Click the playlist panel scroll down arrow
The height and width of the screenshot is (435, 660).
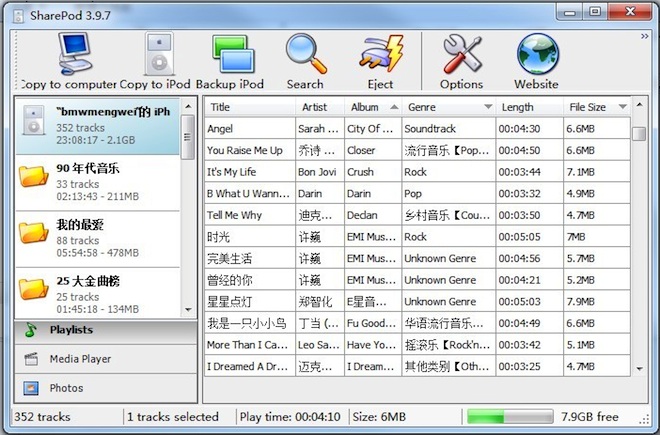188,310
